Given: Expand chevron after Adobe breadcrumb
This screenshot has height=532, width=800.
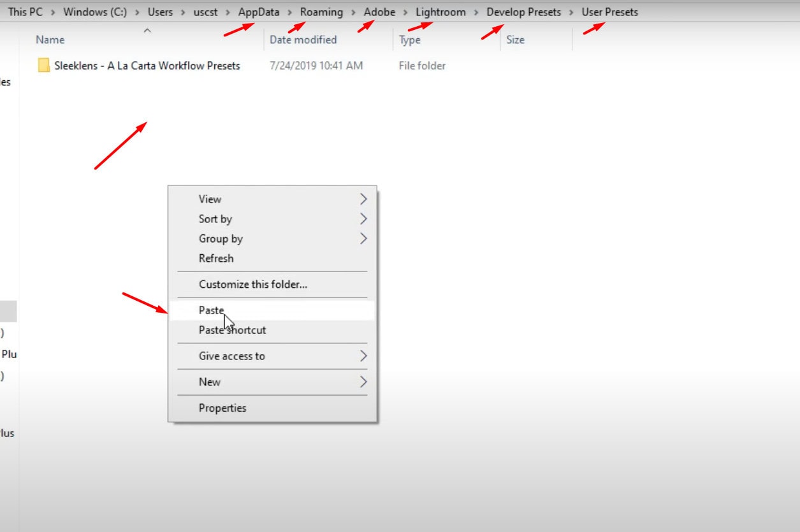Looking at the screenshot, I should point(405,13).
